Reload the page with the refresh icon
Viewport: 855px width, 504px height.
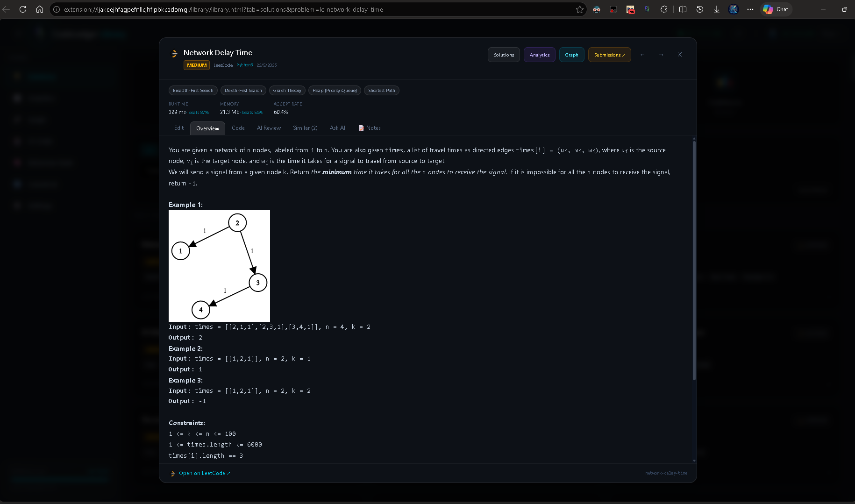point(23,9)
